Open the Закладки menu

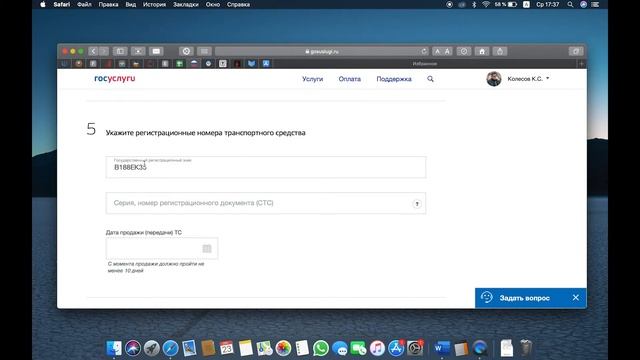point(186,4)
